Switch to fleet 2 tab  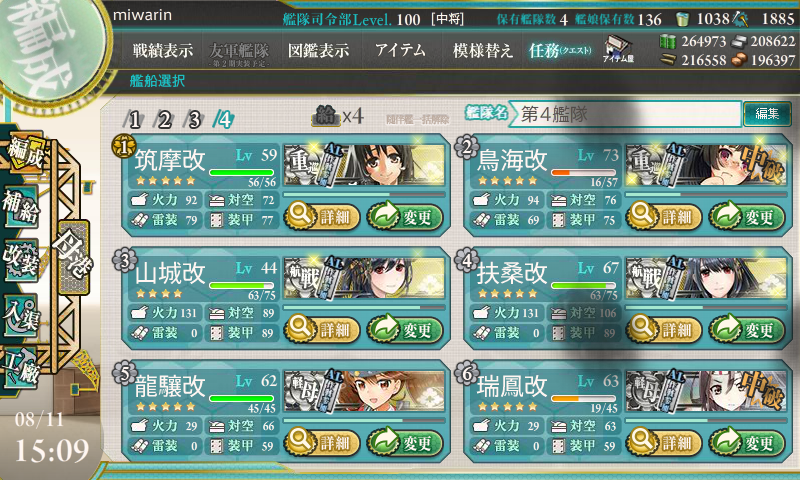tap(163, 120)
